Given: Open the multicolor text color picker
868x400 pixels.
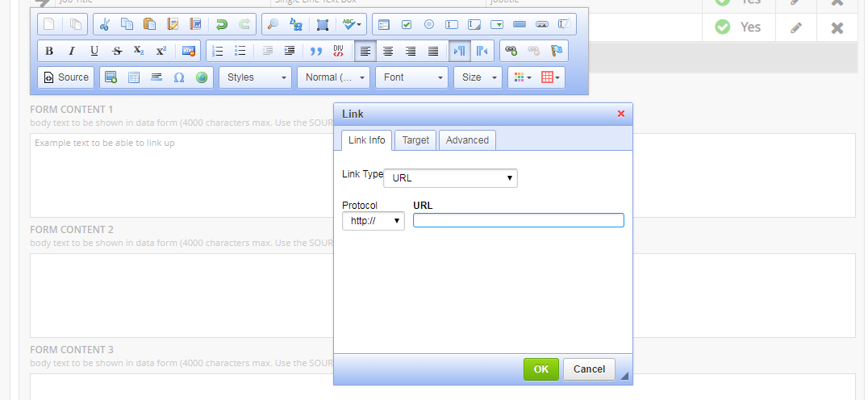Looking at the screenshot, I should click(523, 77).
